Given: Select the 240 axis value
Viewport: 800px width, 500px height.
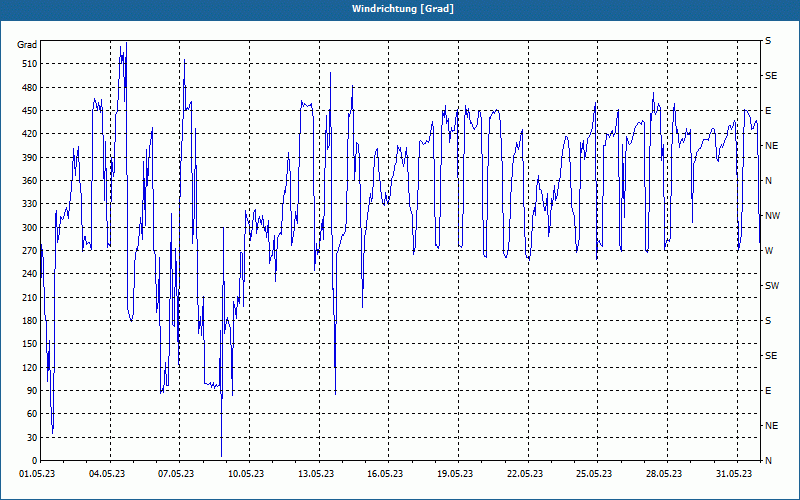Looking at the screenshot, I should click(30, 274).
